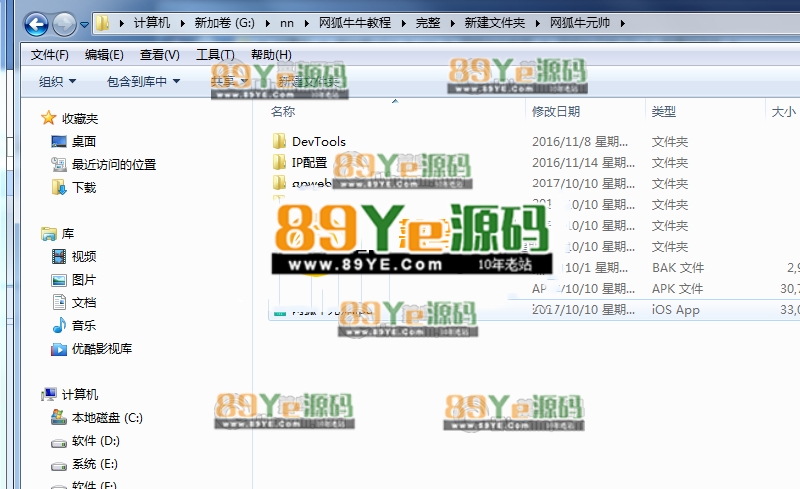The height and width of the screenshot is (489, 800).
Task: Select the IP配置 folder icon
Action: (x=279, y=162)
